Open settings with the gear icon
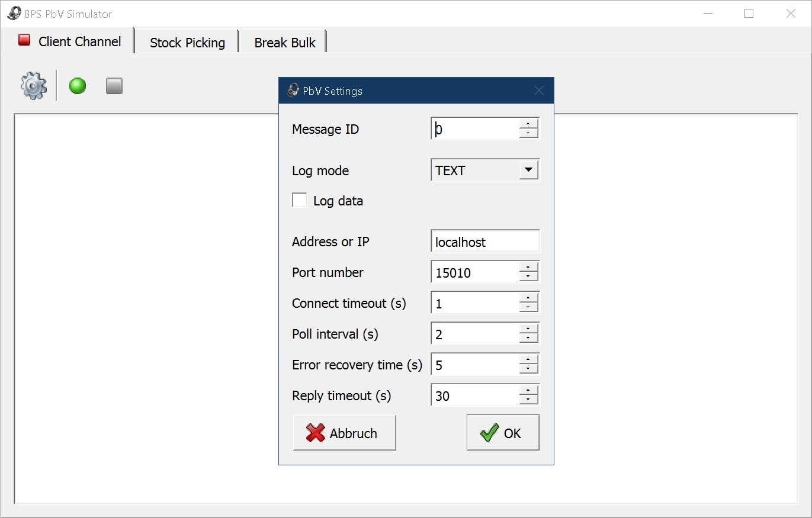 tap(33, 86)
